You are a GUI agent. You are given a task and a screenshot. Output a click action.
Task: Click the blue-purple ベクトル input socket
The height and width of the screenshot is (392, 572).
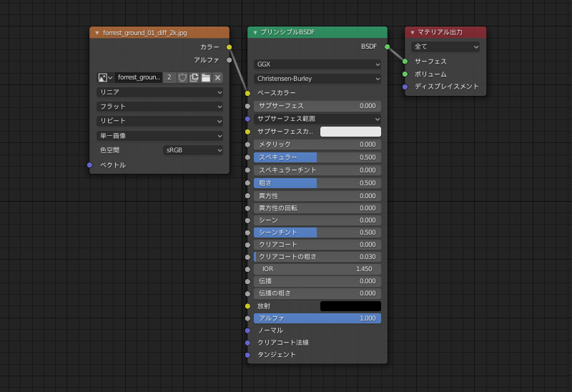pyautogui.click(x=89, y=165)
